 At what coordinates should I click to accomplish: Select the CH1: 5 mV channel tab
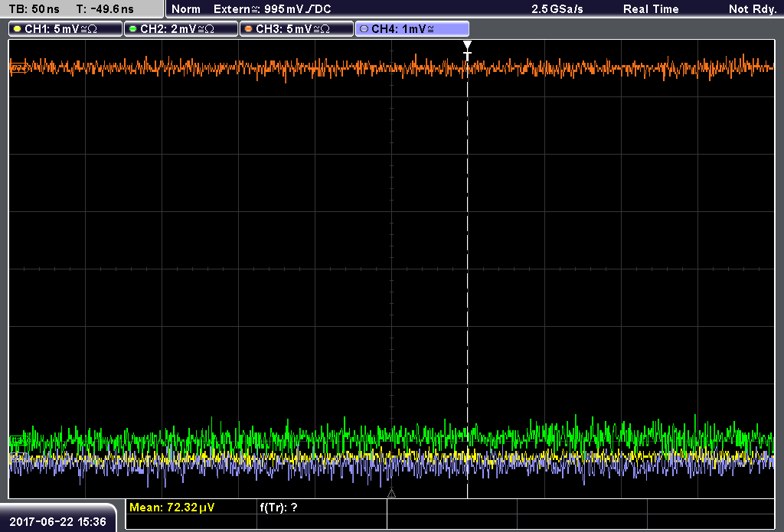click(66, 29)
